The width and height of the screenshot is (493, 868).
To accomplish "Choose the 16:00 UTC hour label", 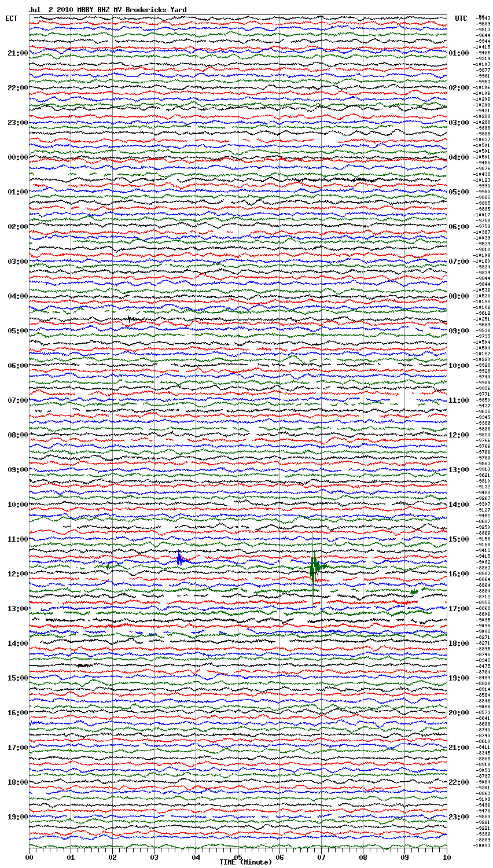I will pos(459,574).
